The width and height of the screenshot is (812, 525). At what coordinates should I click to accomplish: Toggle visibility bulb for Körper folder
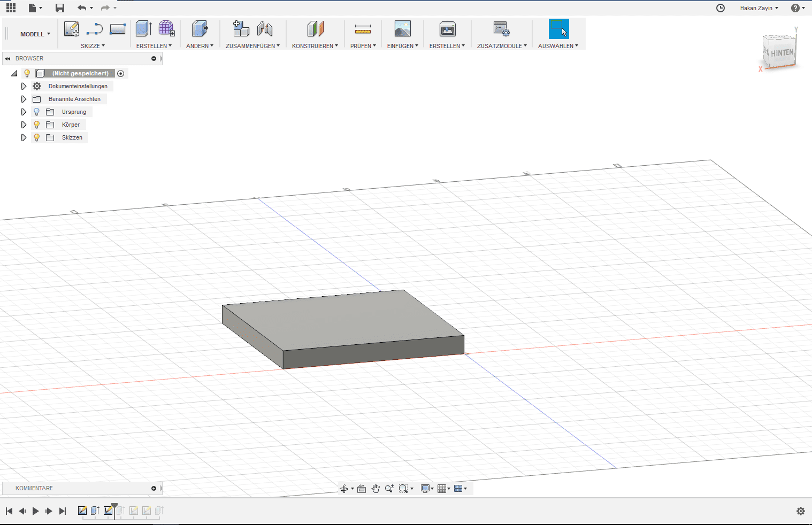point(37,125)
